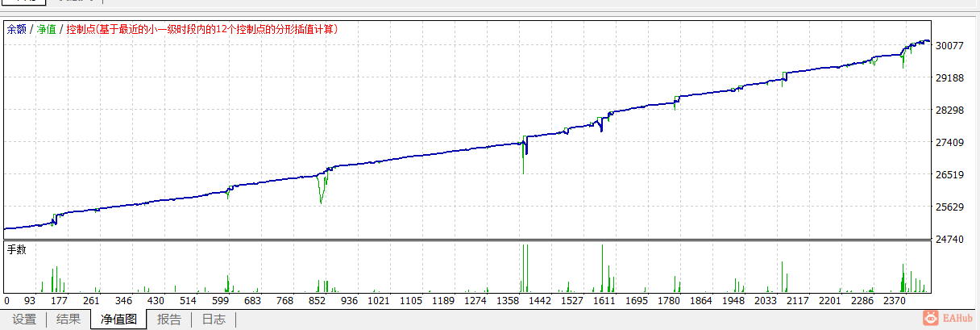
Task: Switch to the 日志 tab
Action: click(x=214, y=320)
